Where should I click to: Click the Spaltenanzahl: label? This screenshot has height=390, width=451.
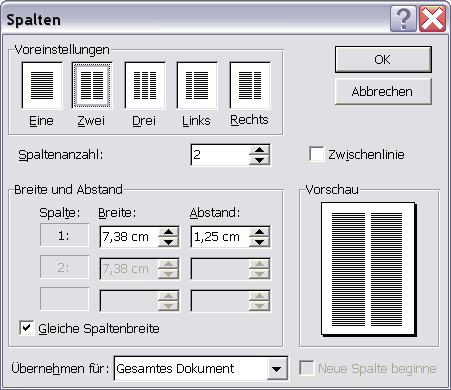pyautogui.click(x=61, y=155)
